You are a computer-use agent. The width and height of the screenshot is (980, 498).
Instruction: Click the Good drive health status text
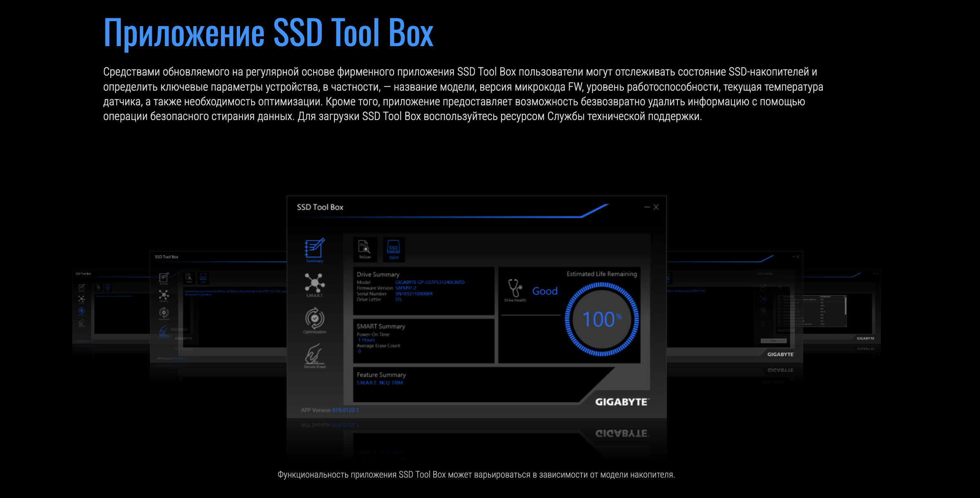(x=545, y=291)
